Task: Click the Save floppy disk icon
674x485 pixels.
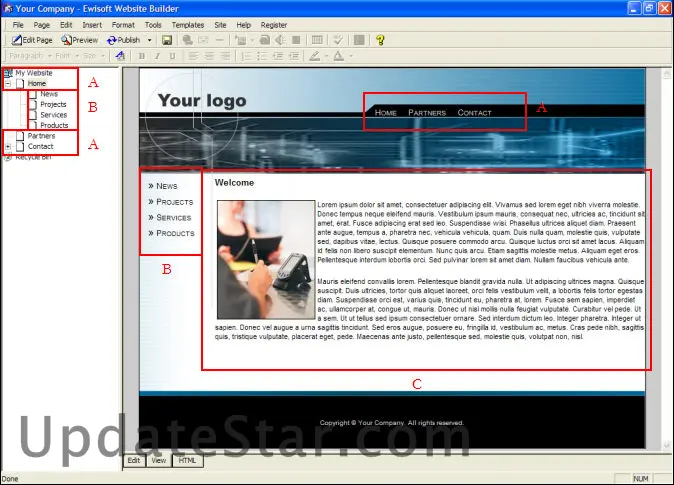Action: click(x=167, y=40)
